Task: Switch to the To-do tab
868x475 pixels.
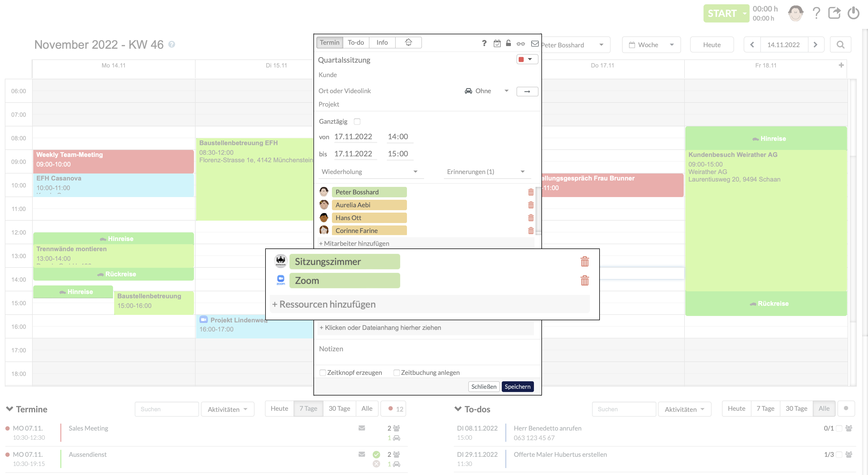Action: pyautogui.click(x=356, y=43)
